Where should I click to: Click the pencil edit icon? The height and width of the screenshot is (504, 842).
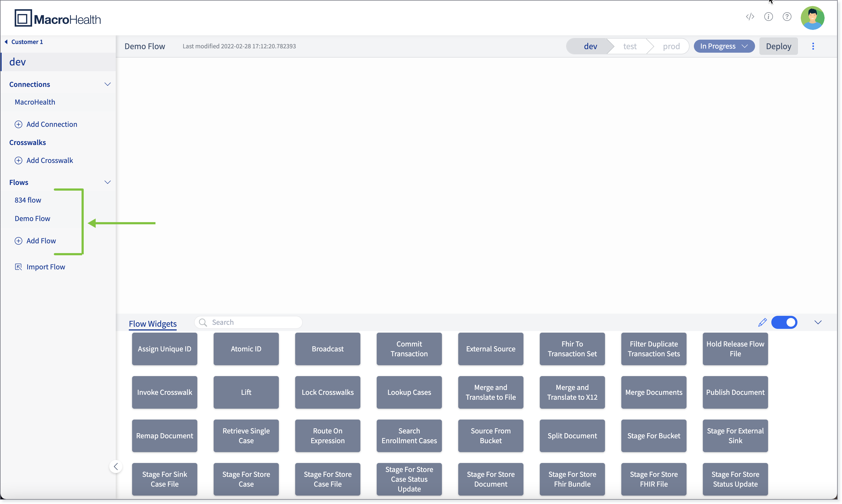[762, 322]
